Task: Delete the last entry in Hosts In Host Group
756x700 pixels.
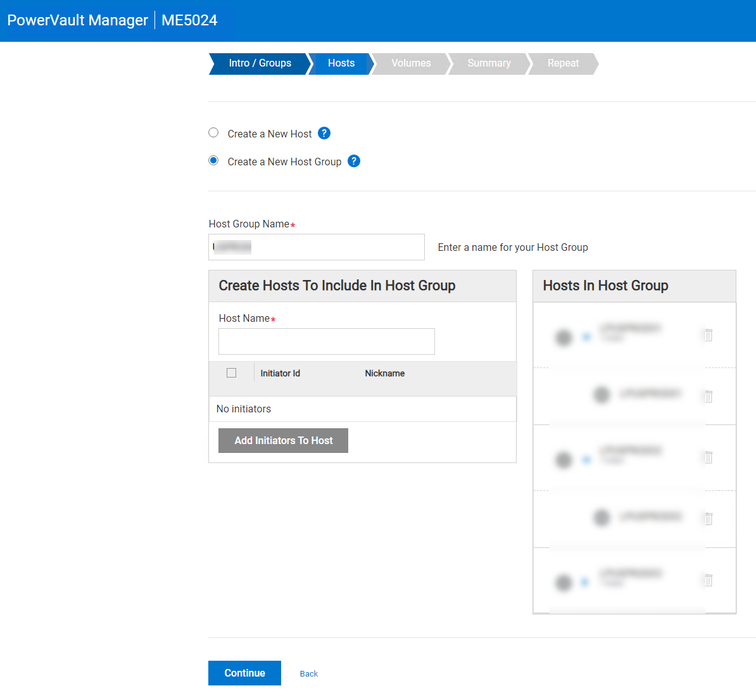Action: [x=709, y=580]
